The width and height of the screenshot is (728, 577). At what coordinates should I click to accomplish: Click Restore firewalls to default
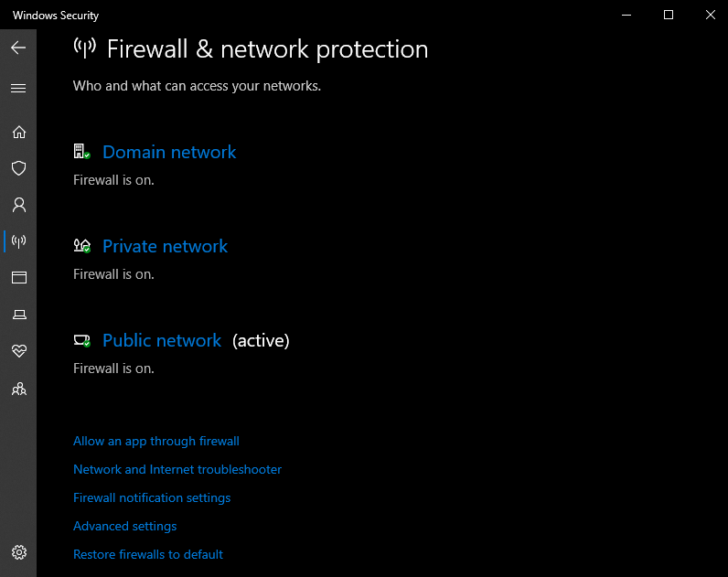tap(148, 555)
